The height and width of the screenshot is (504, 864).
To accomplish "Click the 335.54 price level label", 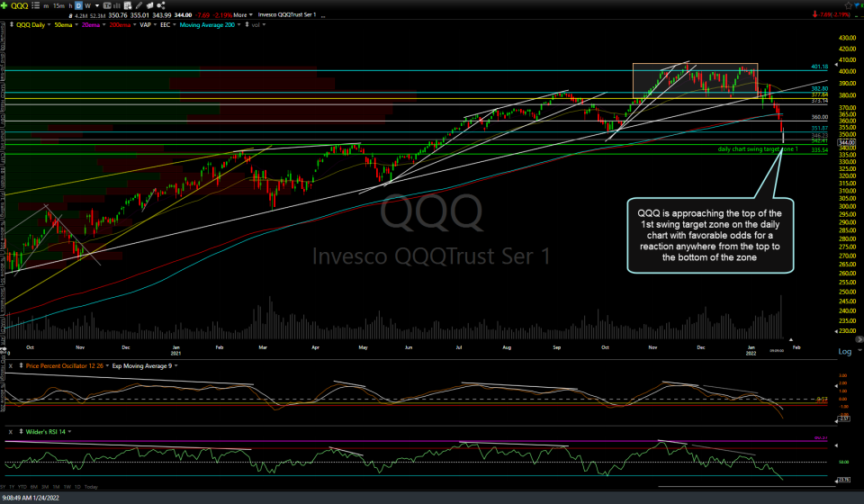I will coord(819,149).
